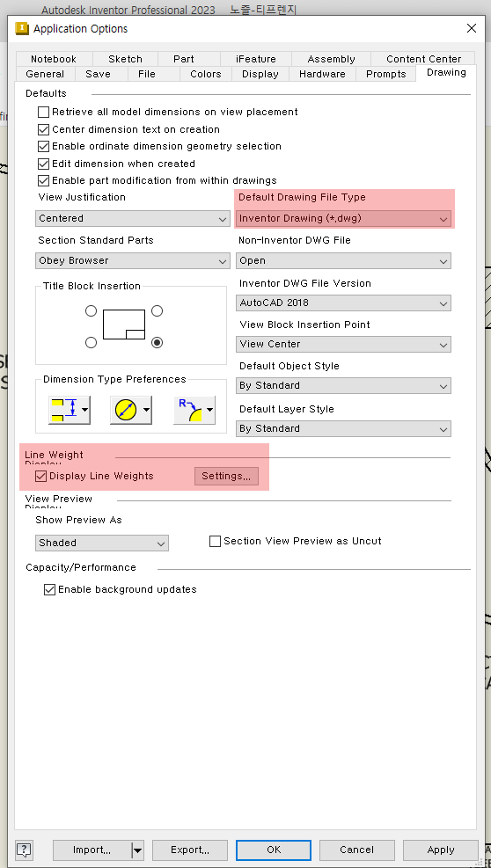Switch to the Display tab
This screenshot has width=491, height=868.
tap(260, 74)
